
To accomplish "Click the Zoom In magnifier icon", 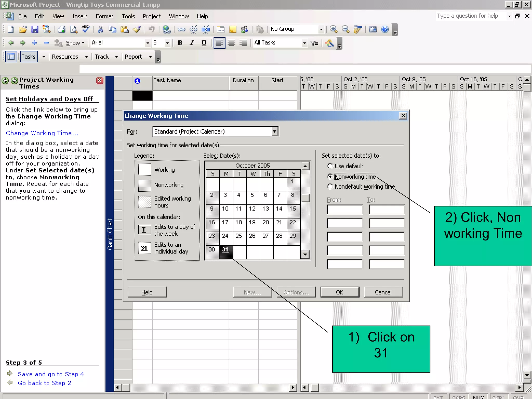I will coord(334,29).
